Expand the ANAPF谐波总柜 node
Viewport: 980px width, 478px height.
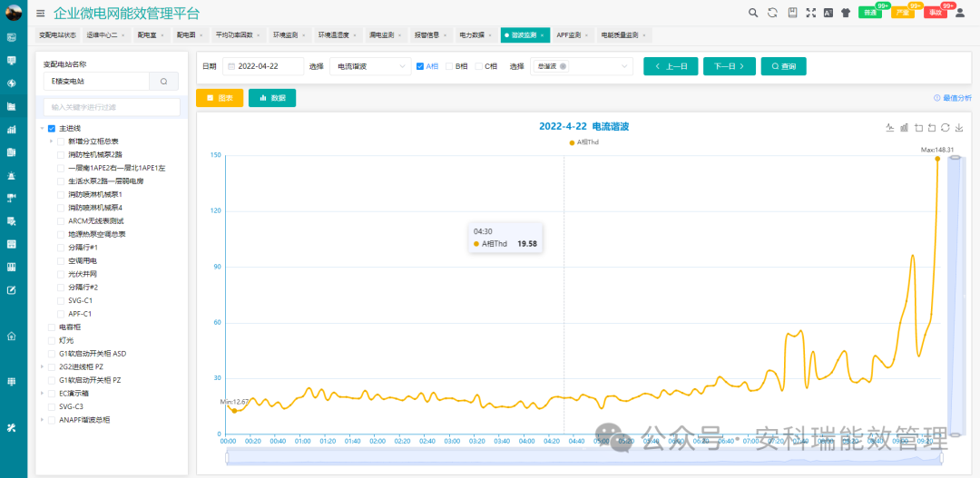(x=43, y=420)
